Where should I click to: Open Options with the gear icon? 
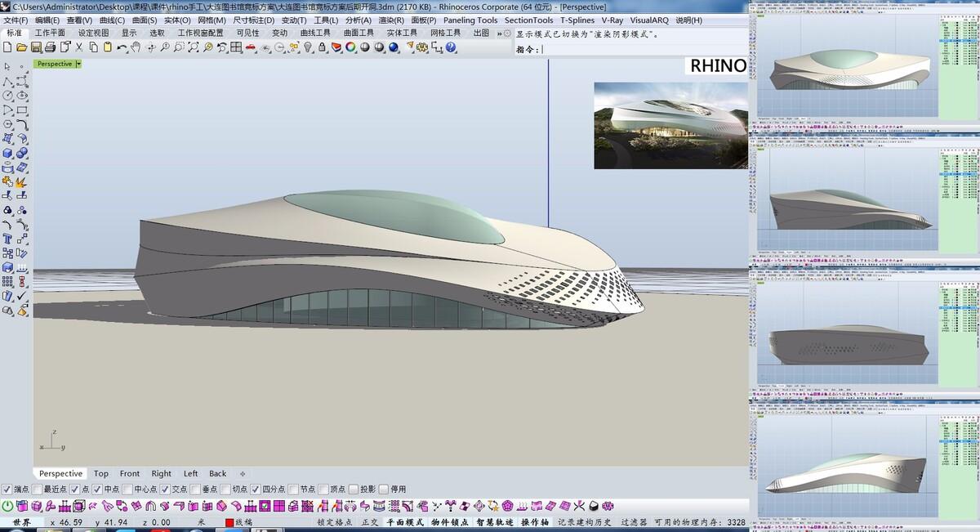click(422, 47)
